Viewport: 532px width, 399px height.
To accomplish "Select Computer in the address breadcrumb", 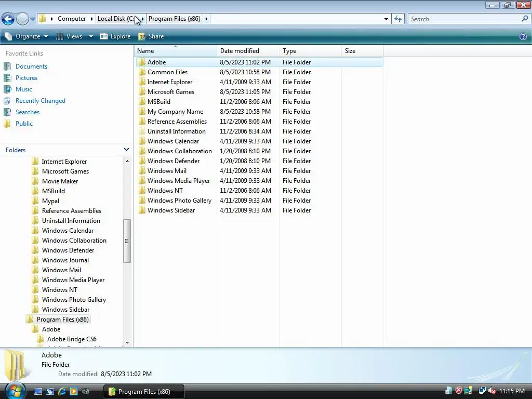I will [72, 19].
